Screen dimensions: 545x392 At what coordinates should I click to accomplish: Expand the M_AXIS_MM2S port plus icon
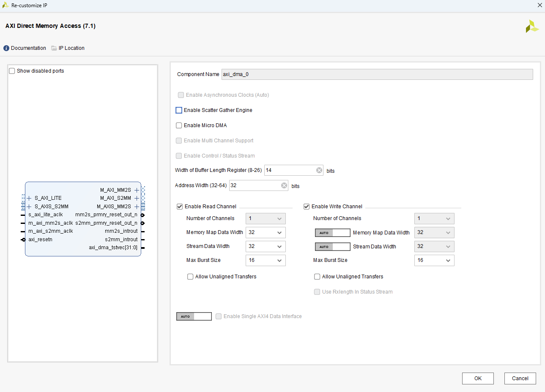tap(137, 207)
